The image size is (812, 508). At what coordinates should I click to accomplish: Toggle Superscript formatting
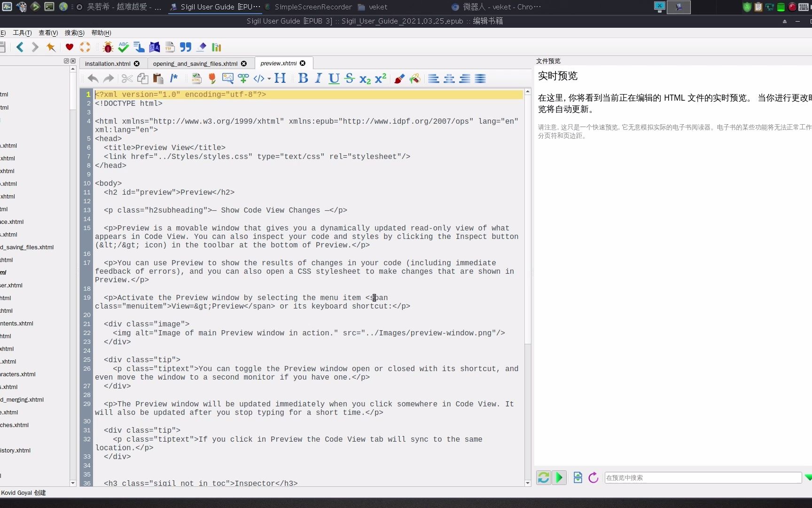(x=381, y=78)
